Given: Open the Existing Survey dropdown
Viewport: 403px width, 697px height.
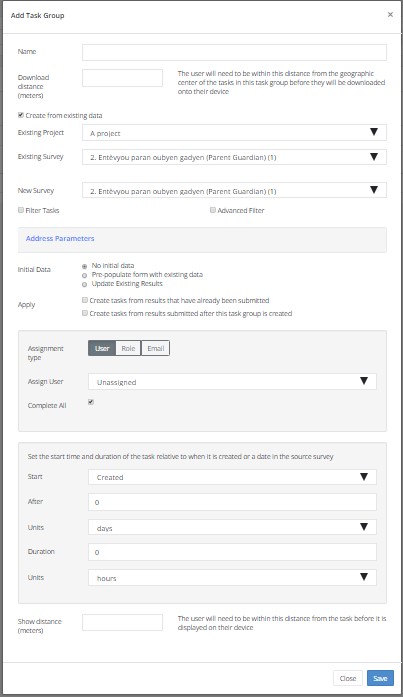Looking at the screenshot, I should pos(234,157).
